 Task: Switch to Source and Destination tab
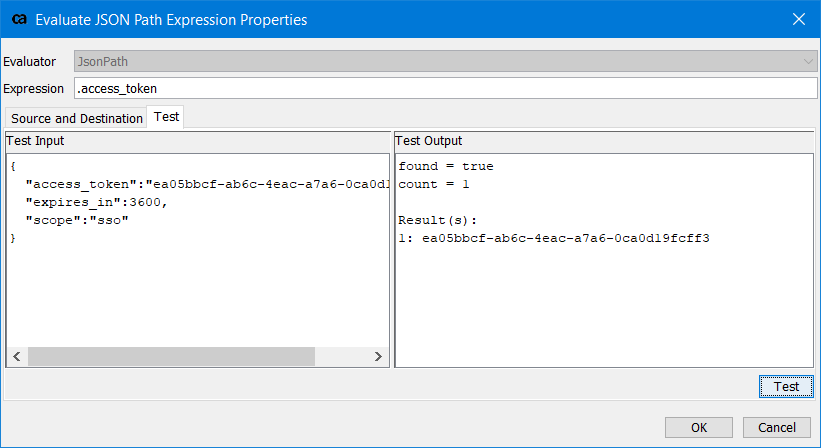(76, 118)
